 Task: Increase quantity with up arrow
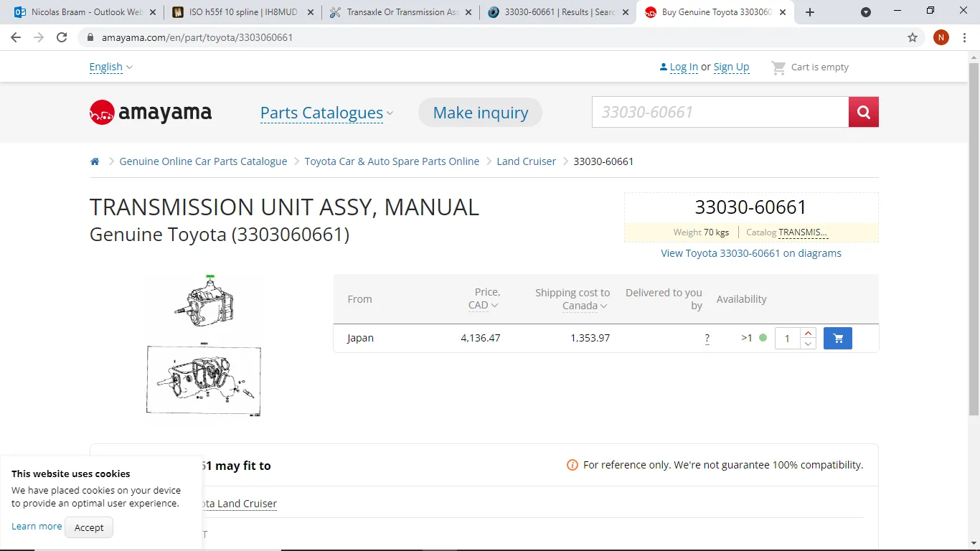point(809,333)
